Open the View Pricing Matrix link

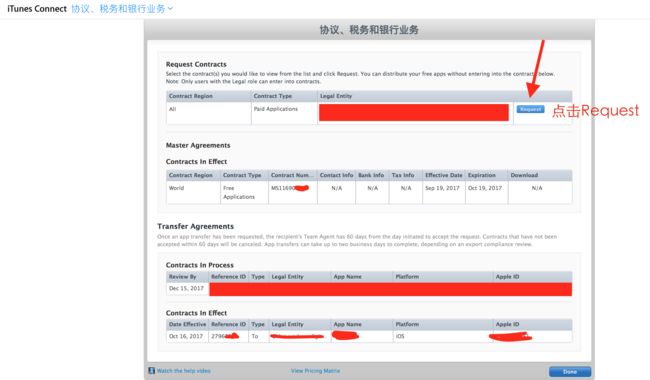coord(315,371)
